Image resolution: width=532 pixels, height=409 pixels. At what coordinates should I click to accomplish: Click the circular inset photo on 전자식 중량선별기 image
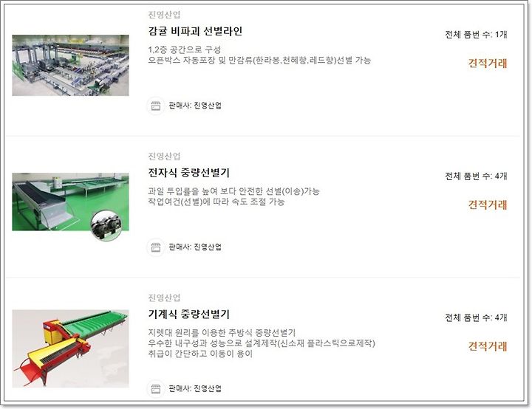[x=106, y=225]
